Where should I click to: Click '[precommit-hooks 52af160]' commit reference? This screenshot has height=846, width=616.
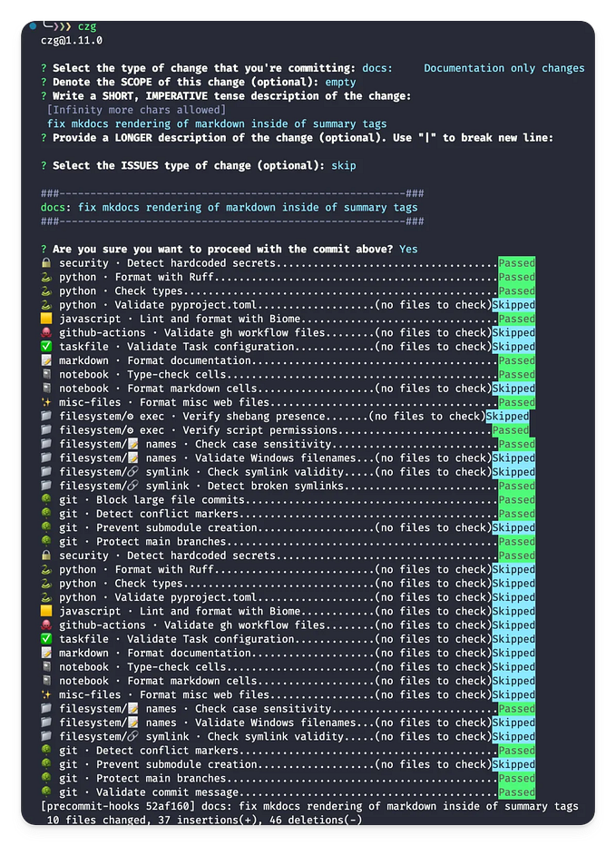click(x=118, y=806)
